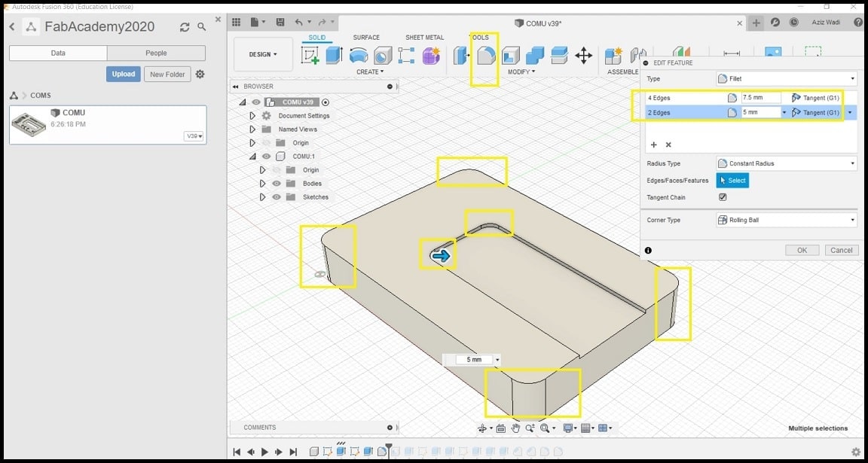
Task: Click OK in Edit Feature dialog
Action: coord(802,250)
